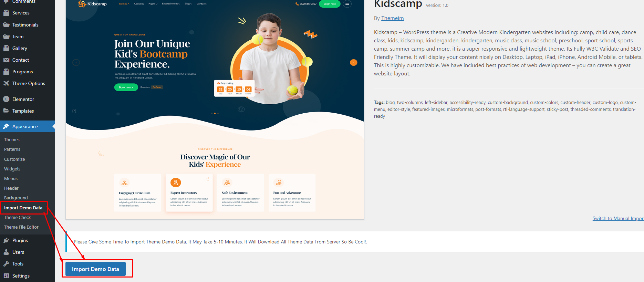Click the Templates folder icon in sidebar
644x282 pixels.
(x=6, y=111)
